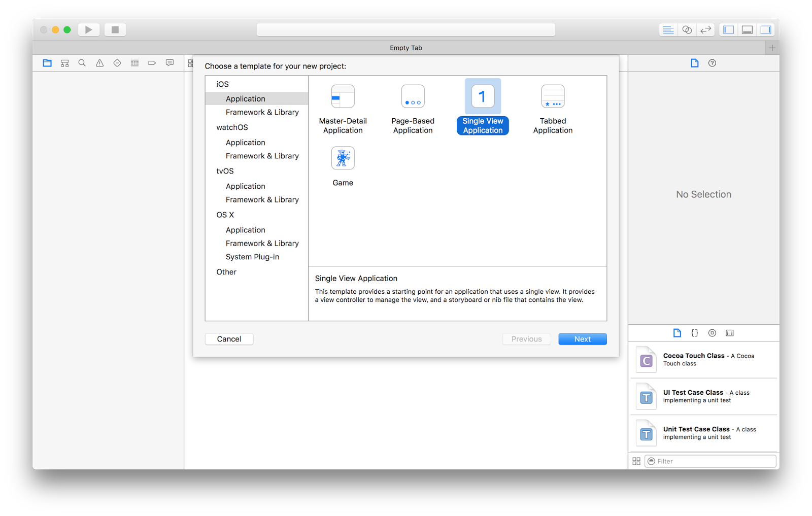Click the toolbar activity status field

(406, 30)
